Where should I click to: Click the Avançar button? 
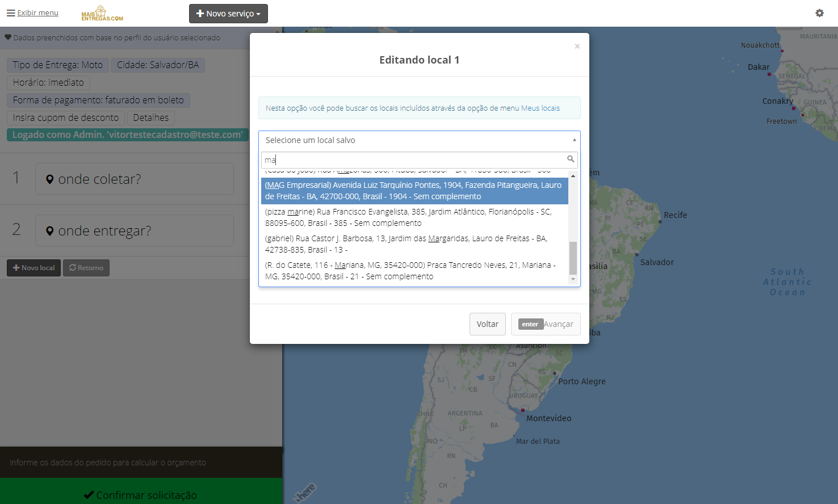[546, 324]
